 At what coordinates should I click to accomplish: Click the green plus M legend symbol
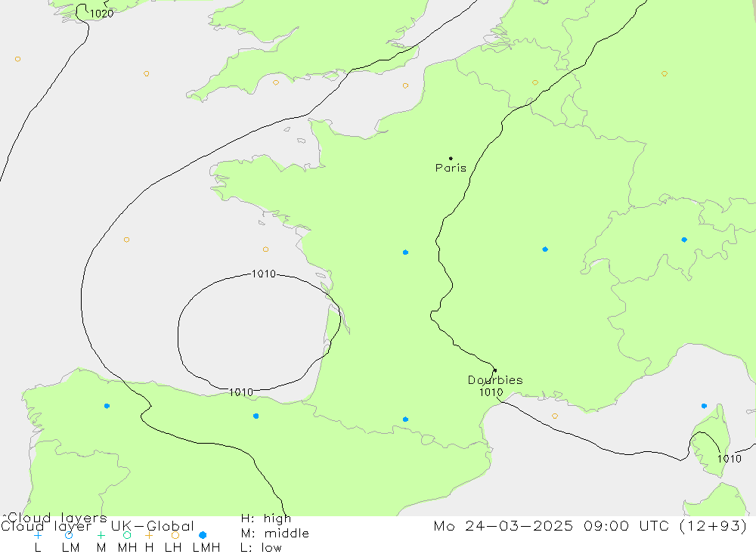(x=101, y=535)
